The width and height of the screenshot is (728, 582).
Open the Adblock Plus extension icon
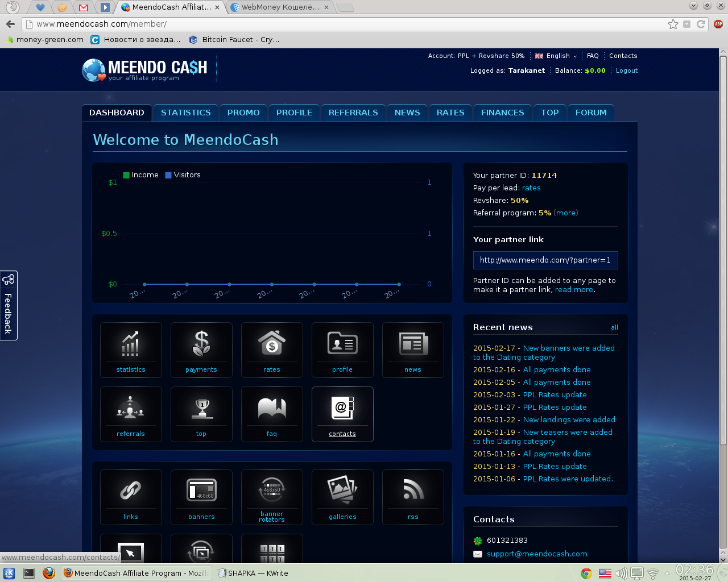coord(718,24)
